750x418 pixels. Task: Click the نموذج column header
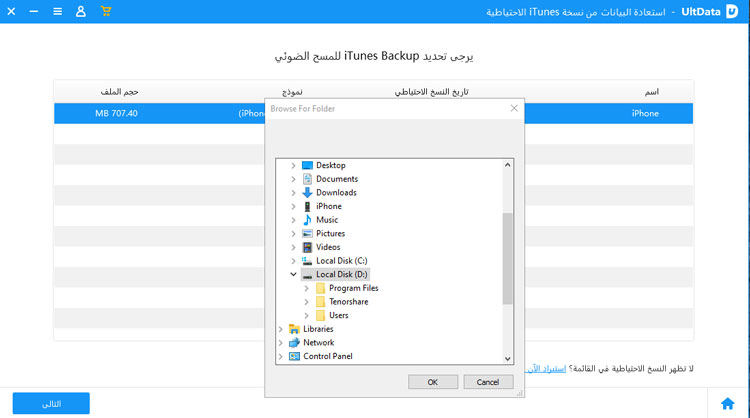tap(292, 92)
